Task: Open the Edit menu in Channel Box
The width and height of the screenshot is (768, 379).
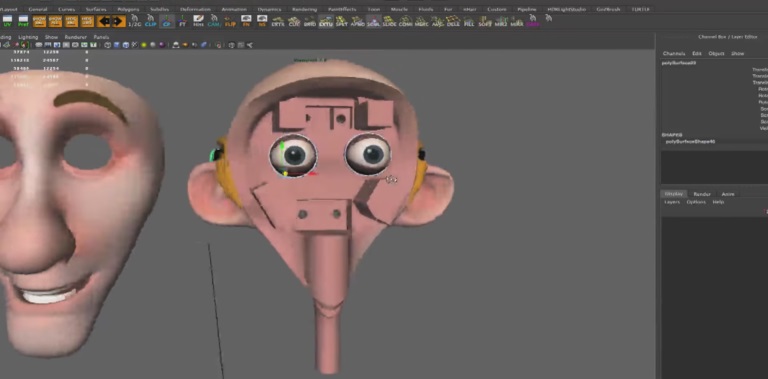Action: click(x=697, y=53)
